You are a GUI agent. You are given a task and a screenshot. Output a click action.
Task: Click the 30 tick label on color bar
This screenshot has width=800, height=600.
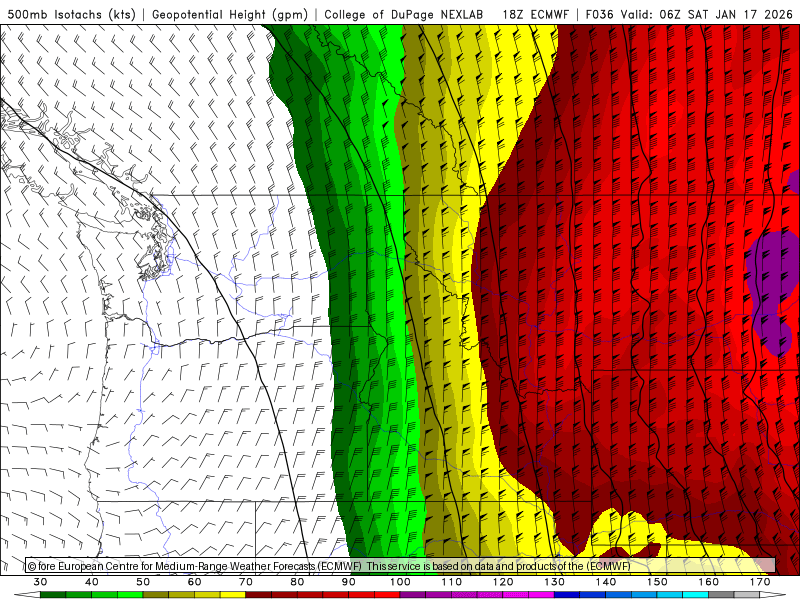[x=40, y=582]
